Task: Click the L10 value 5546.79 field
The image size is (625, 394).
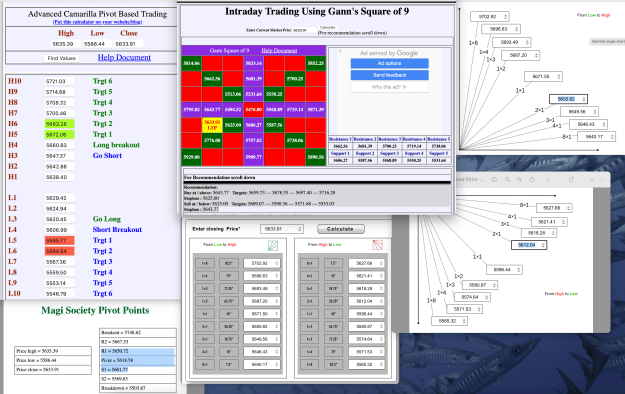Action: (59, 294)
